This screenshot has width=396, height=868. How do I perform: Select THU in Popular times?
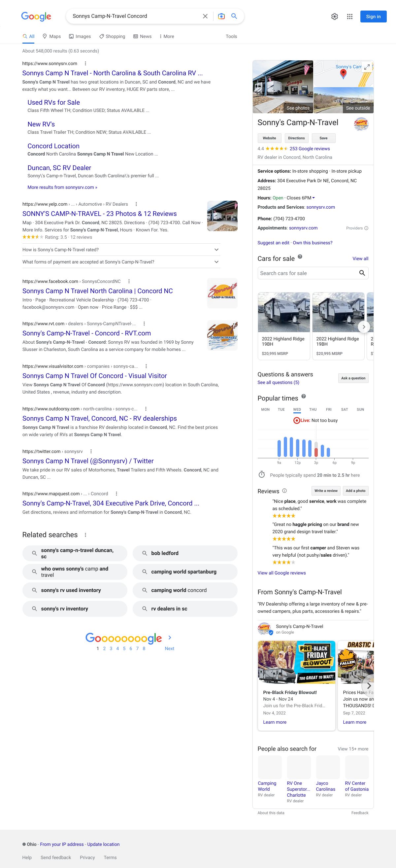tap(313, 409)
